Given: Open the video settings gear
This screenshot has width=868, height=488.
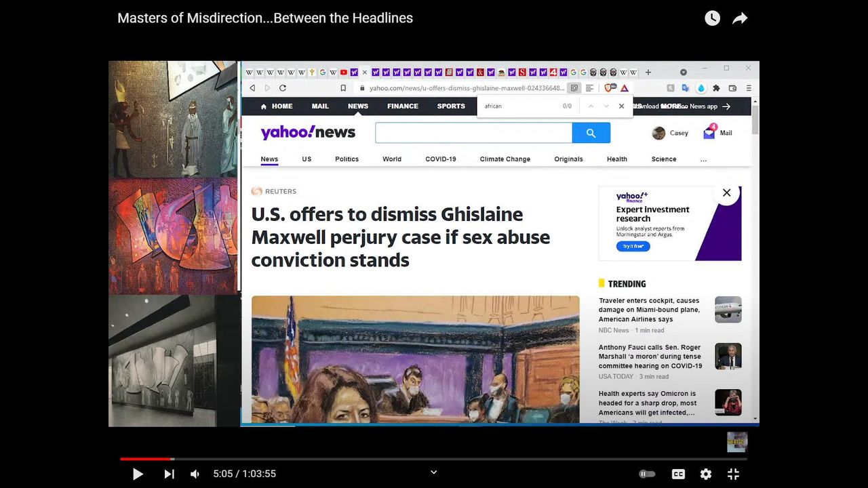Looking at the screenshot, I should click(706, 474).
